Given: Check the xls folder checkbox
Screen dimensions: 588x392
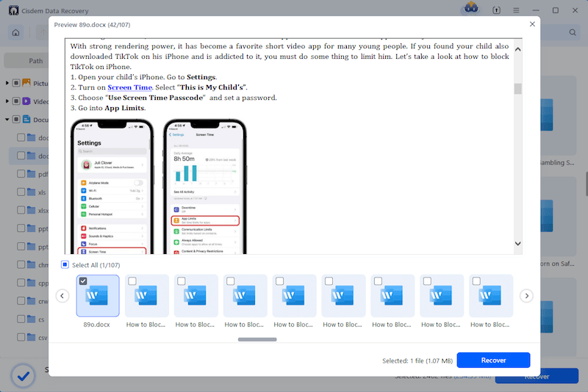Looking at the screenshot, I should [x=21, y=192].
